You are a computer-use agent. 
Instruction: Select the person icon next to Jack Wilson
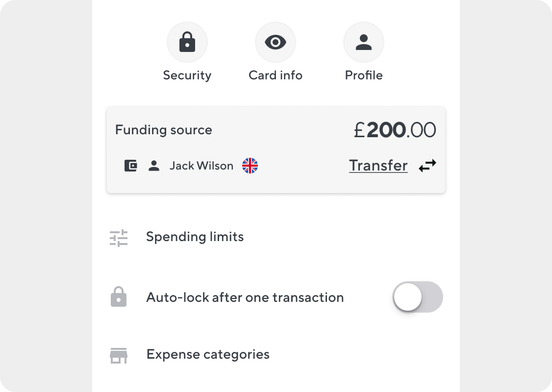[x=154, y=166]
